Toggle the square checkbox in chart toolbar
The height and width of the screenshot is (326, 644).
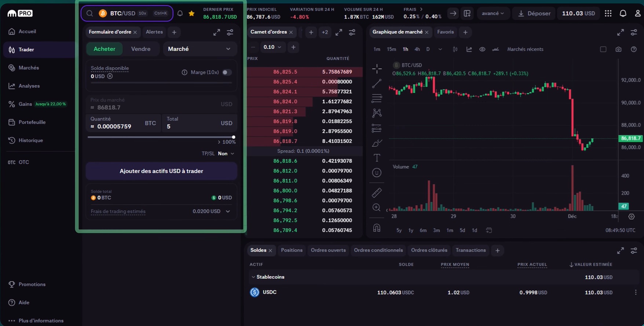(603, 49)
